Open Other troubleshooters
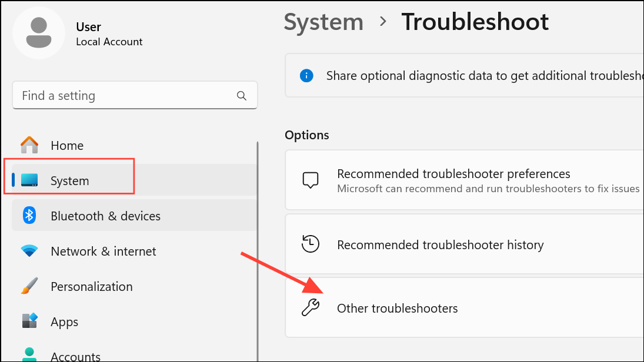This screenshot has width=644, height=362. (465, 308)
